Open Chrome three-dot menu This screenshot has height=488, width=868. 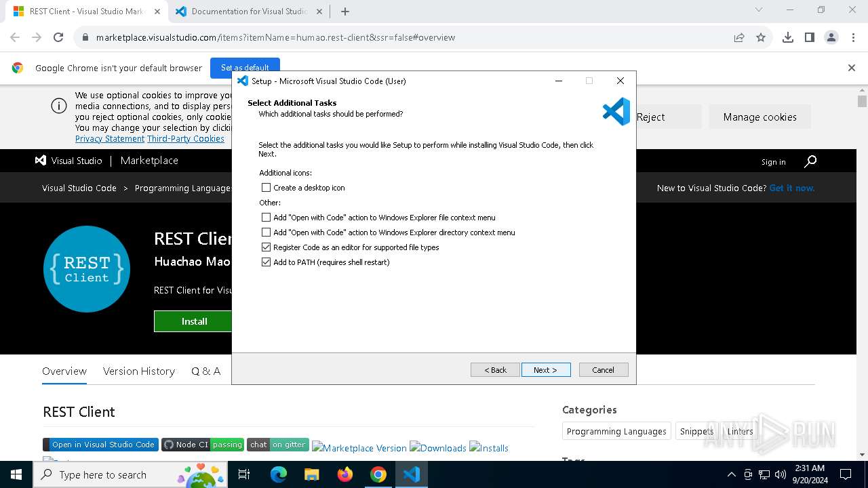point(853,37)
